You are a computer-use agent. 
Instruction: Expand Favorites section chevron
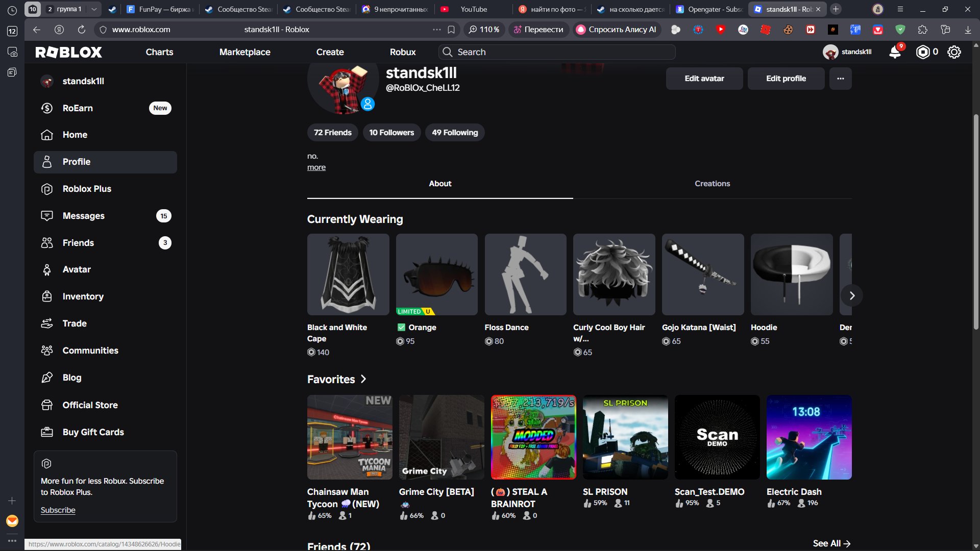[x=363, y=379]
